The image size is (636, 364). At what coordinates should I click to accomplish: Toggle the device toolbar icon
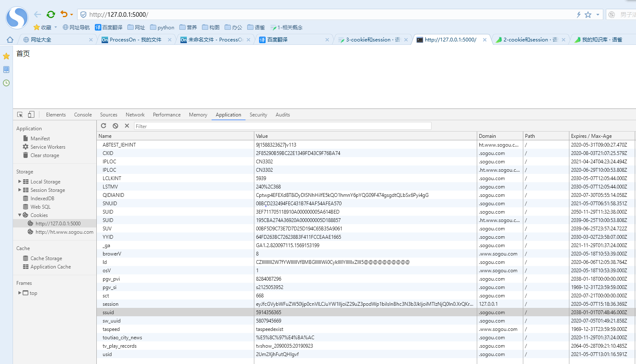coord(31,114)
